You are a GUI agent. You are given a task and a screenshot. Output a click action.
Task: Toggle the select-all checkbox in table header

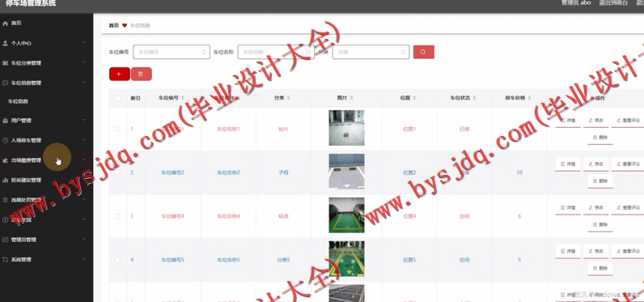point(118,98)
